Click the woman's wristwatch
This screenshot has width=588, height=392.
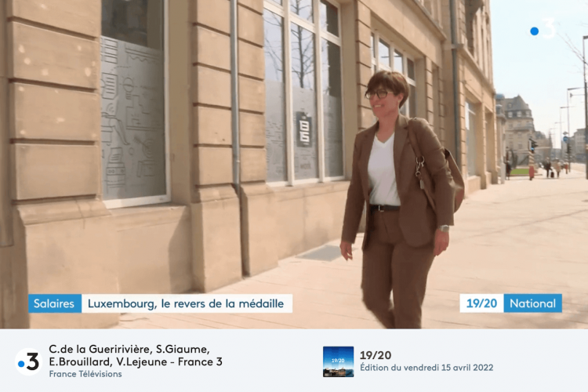[x=445, y=228]
